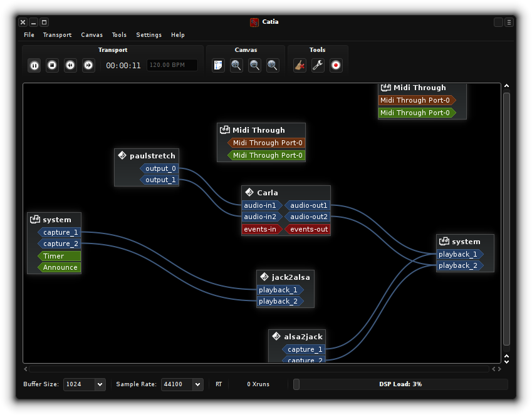
Task: Select system playback_2 port
Action: pyautogui.click(x=460, y=265)
